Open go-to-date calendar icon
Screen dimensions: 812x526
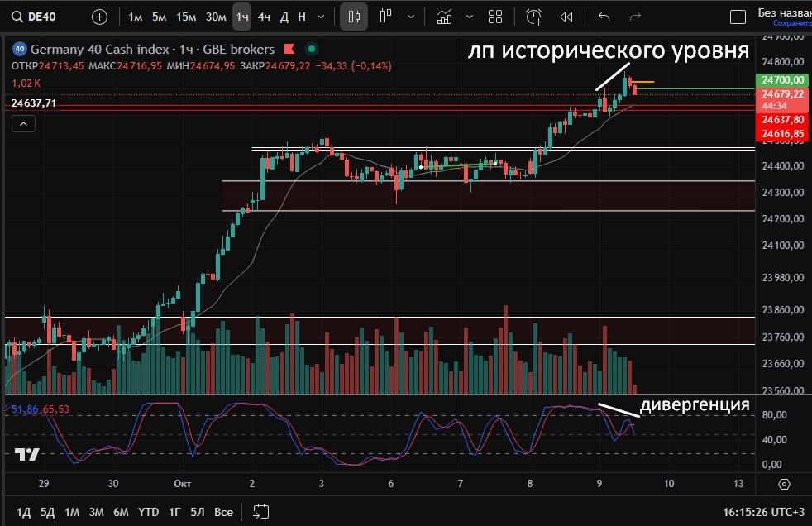[261, 512]
